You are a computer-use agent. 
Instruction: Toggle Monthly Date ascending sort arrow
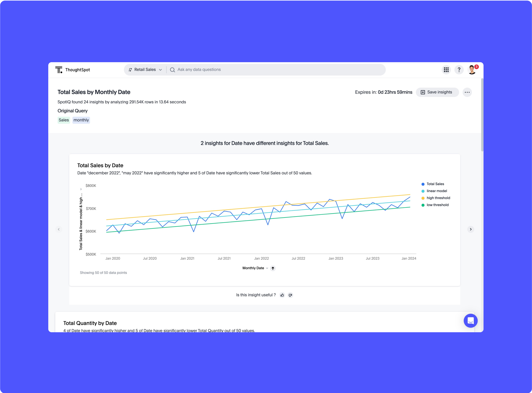pos(273,268)
